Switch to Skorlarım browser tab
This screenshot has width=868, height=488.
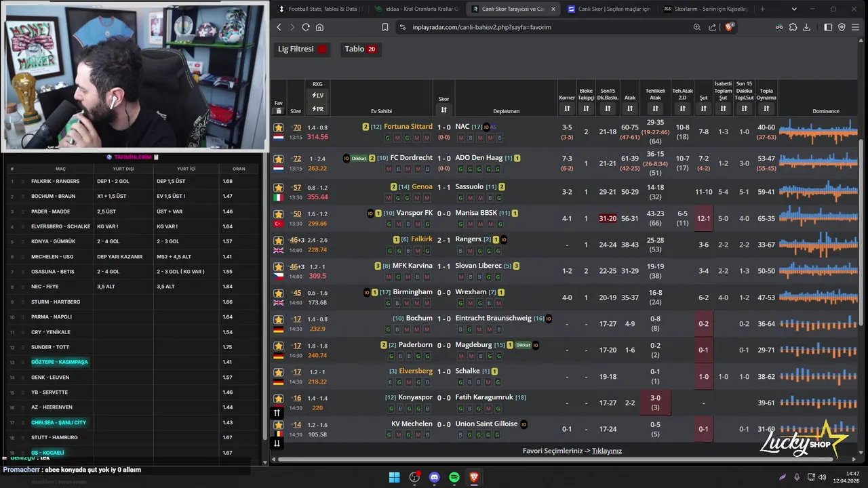(x=705, y=9)
